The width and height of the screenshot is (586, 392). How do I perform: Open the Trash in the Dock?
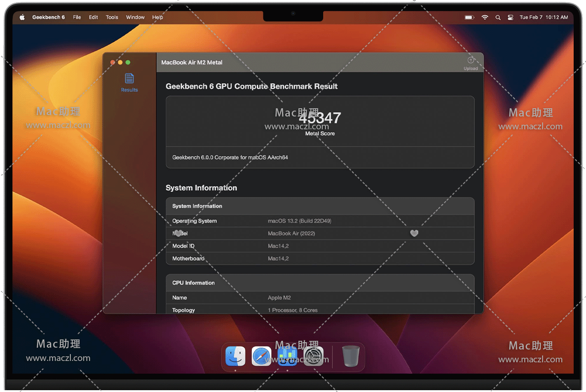click(x=351, y=356)
